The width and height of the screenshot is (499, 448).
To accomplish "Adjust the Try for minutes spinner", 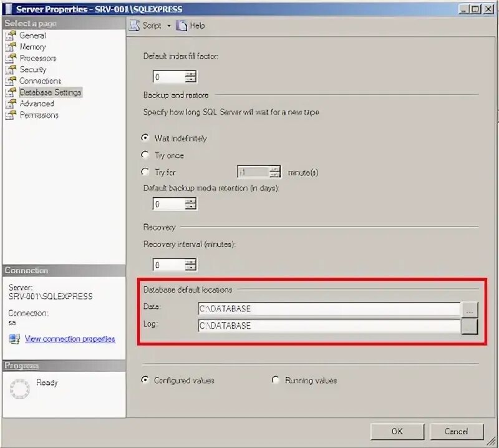I will pos(274,172).
